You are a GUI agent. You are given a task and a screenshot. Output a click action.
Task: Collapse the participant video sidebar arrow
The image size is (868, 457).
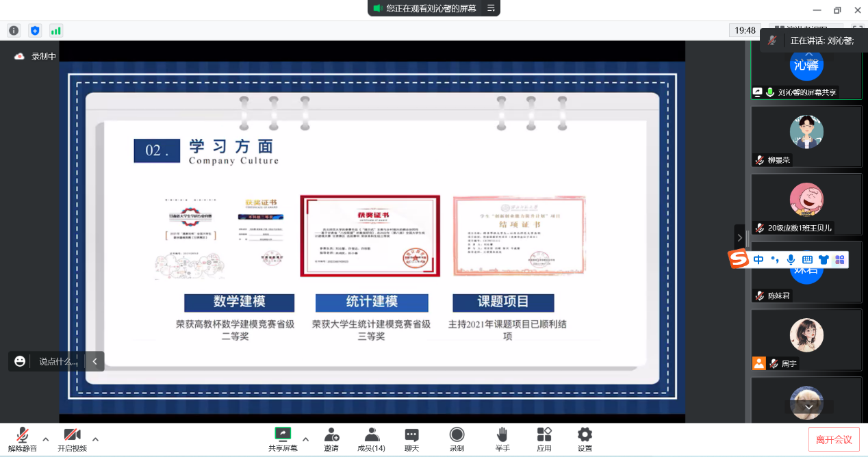coord(739,237)
